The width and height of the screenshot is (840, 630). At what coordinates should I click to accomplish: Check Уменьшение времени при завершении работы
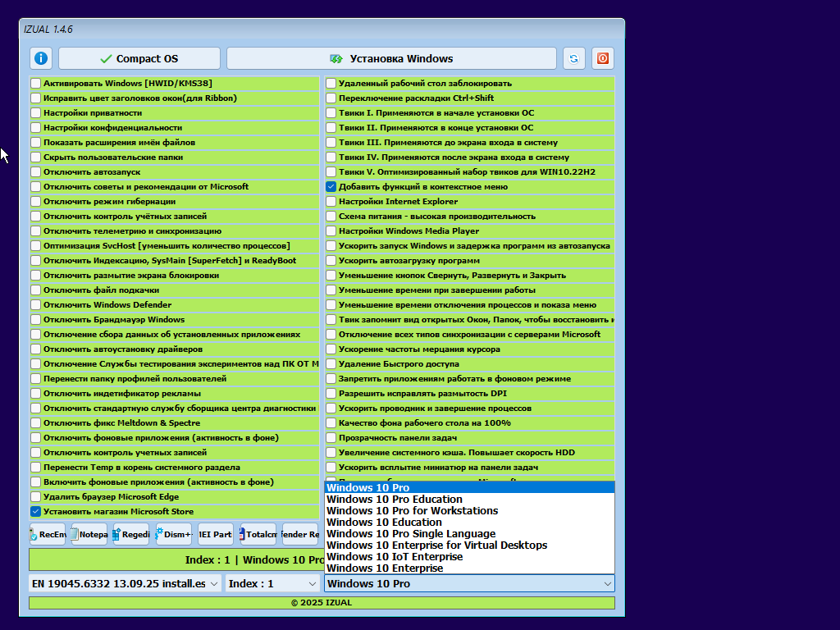[331, 290]
